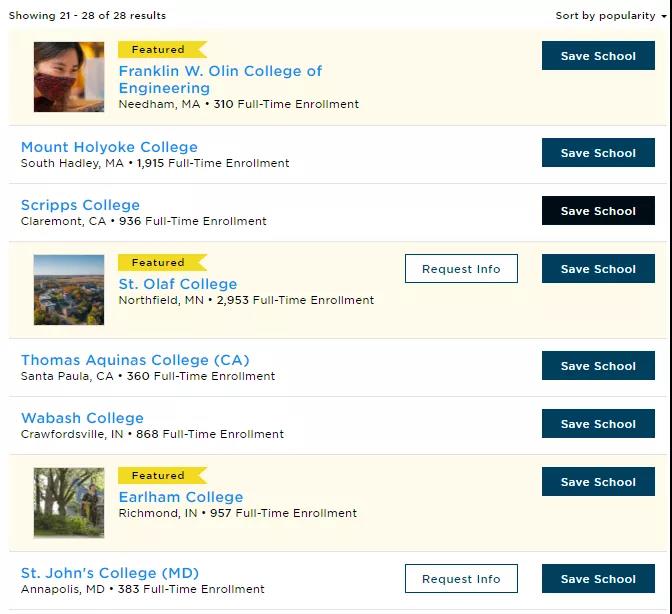Open Franklin W. Olin College of Engineering link

click(220, 79)
